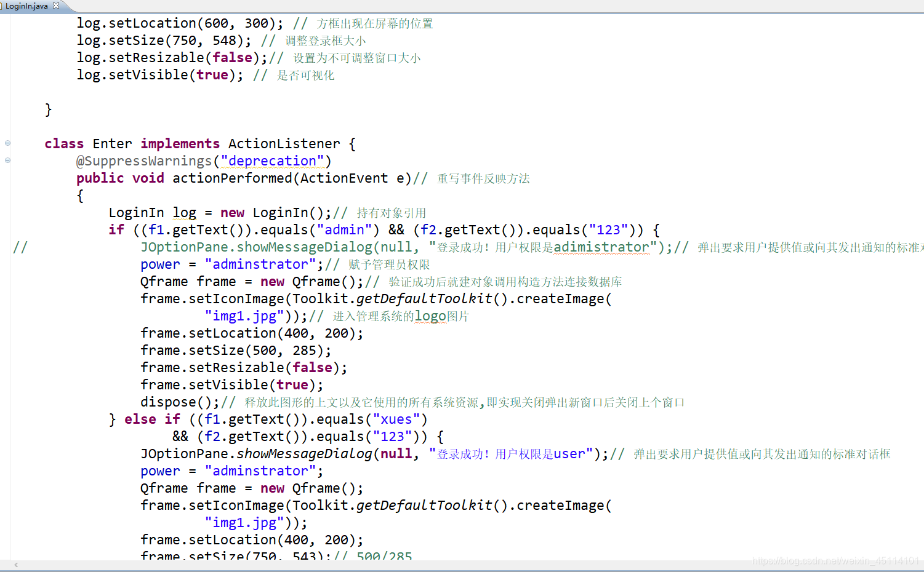The height and width of the screenshot is (572, 924).
Task: Click the "登录成功! 用户权限是user" message string
Action: pos(511,453)
